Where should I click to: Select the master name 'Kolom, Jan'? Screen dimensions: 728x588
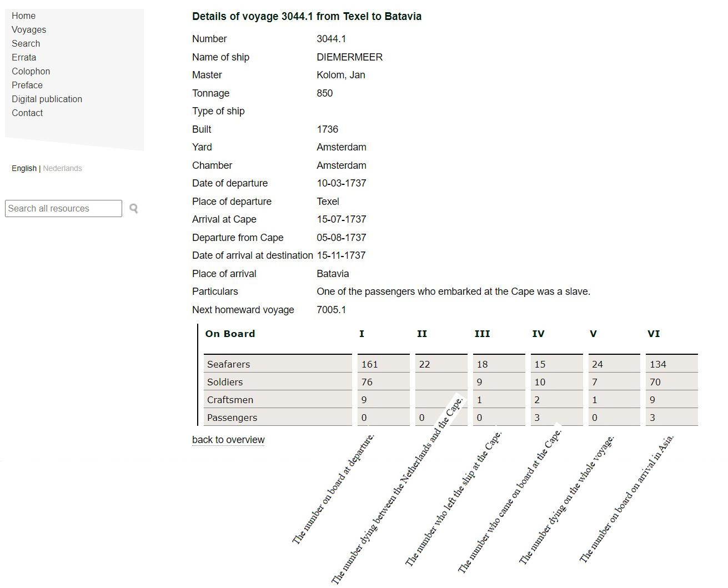[x=341, y=75]
